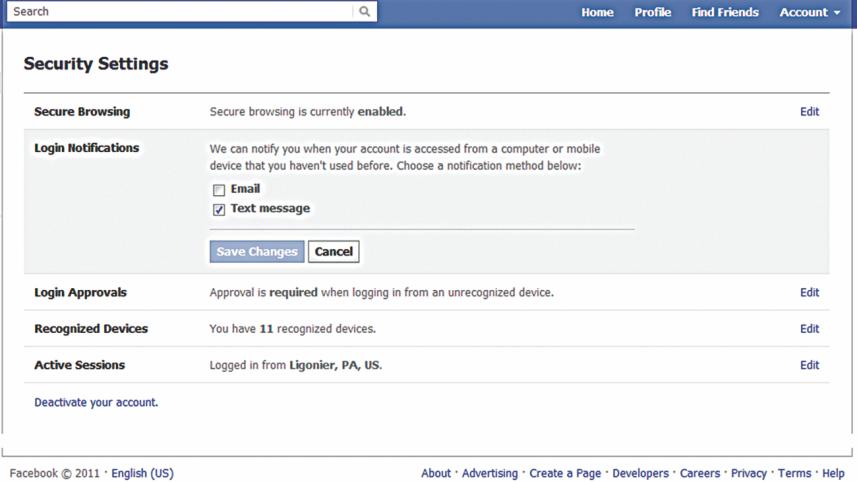This screenshot has width=857, height=482.
Task: Change language via English (US) link
Action: pos(142,473)
